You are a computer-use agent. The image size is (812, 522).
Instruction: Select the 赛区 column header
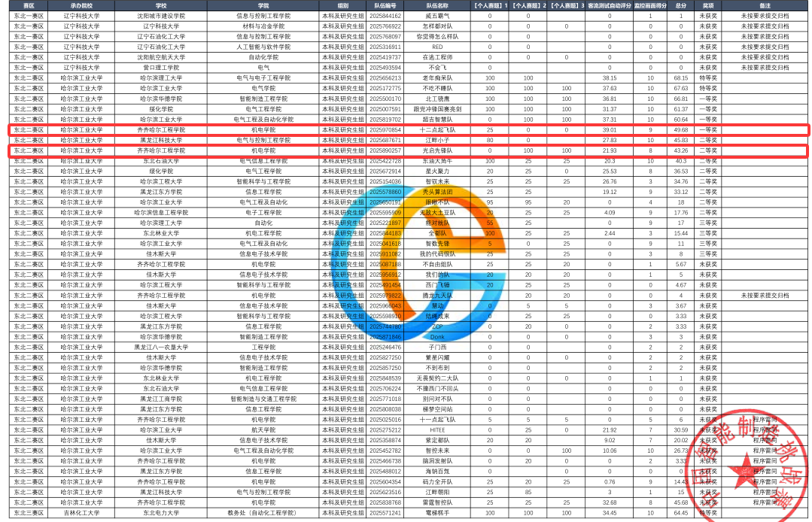29,5
